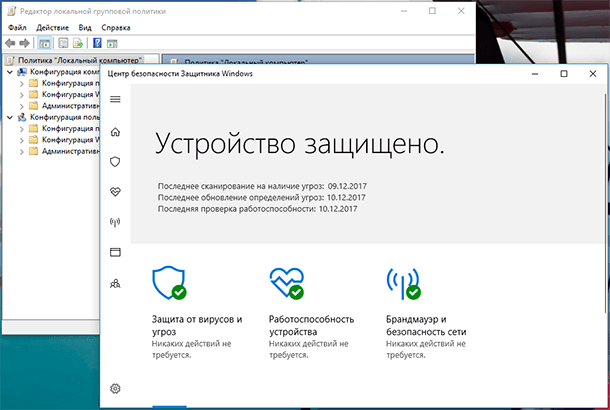Minimize the Defender Security Center window

pos(535,74)
